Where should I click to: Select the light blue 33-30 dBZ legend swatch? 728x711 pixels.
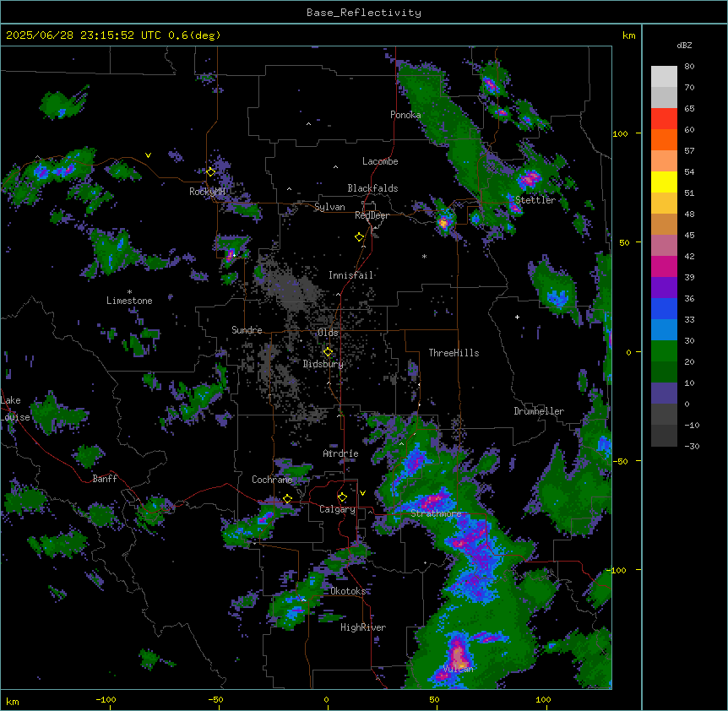(664, 329)
